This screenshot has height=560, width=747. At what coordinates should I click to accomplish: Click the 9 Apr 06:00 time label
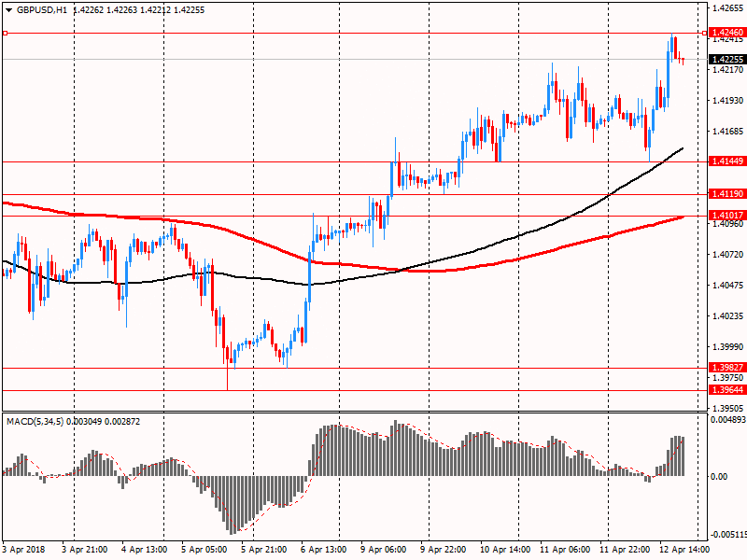point(384,550)
